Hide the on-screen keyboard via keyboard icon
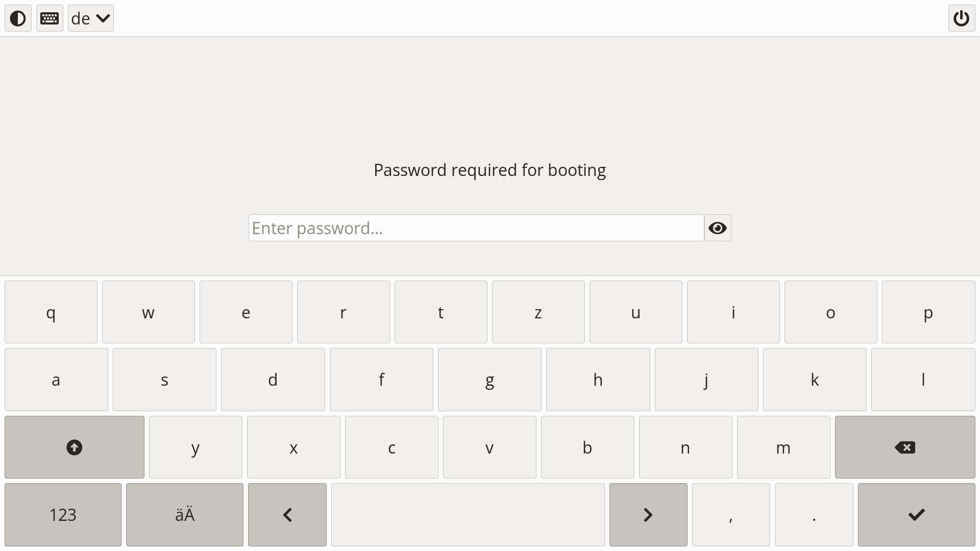 tap(50, 18)
